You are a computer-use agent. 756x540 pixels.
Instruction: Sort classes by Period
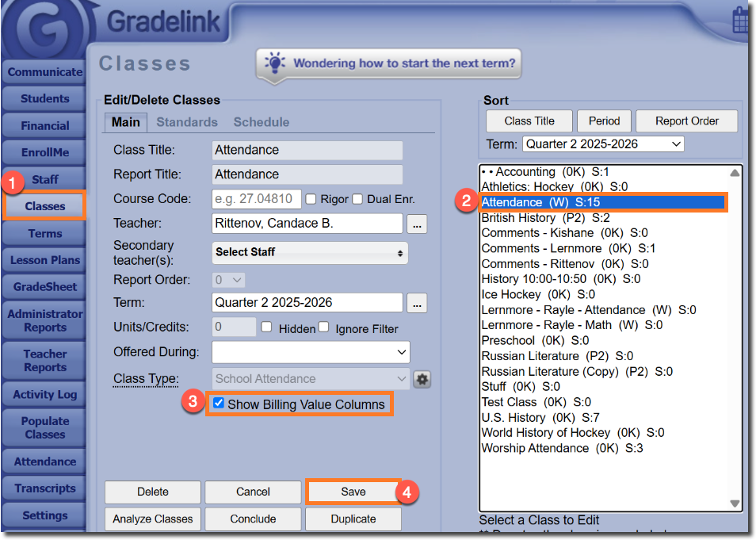click(x=604, y=121)
